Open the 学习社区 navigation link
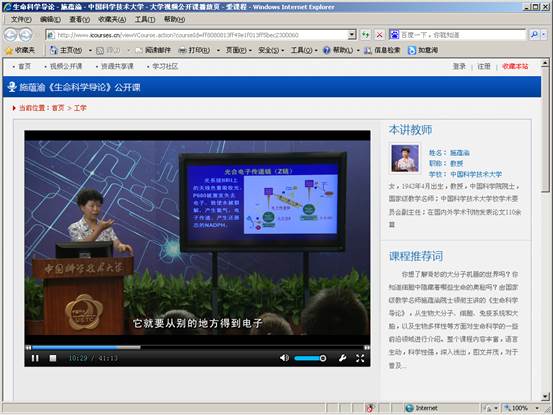Viewport: 553px width, 415px height. tap(165, 66)
